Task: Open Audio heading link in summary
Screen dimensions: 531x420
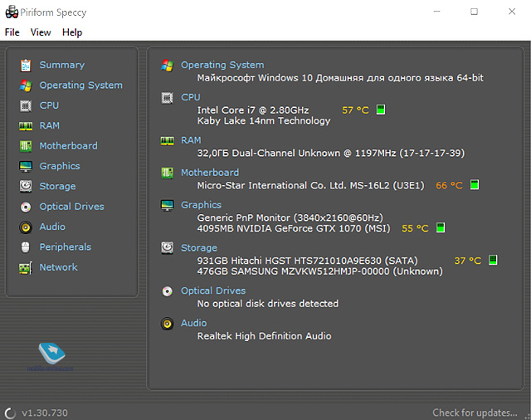Action: pyautogui.click(x=193, y=324)
